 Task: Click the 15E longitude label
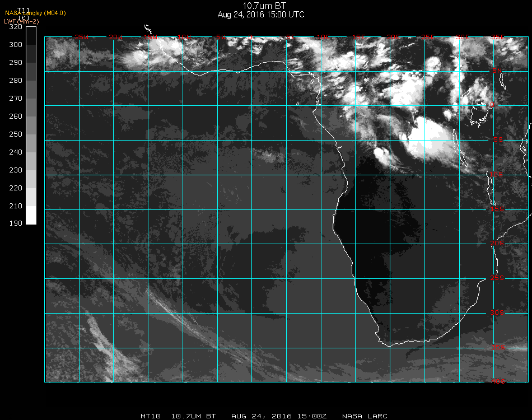pos(358,37)
